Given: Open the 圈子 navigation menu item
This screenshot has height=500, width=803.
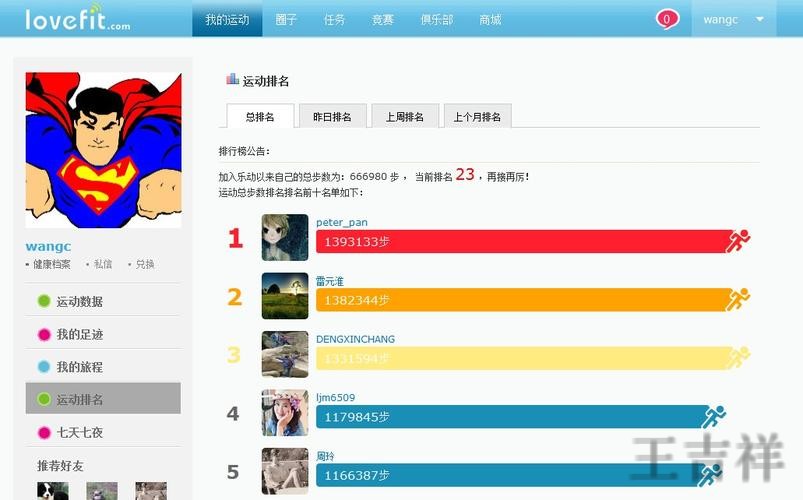Looking at the screenshot, I should 285,19.
